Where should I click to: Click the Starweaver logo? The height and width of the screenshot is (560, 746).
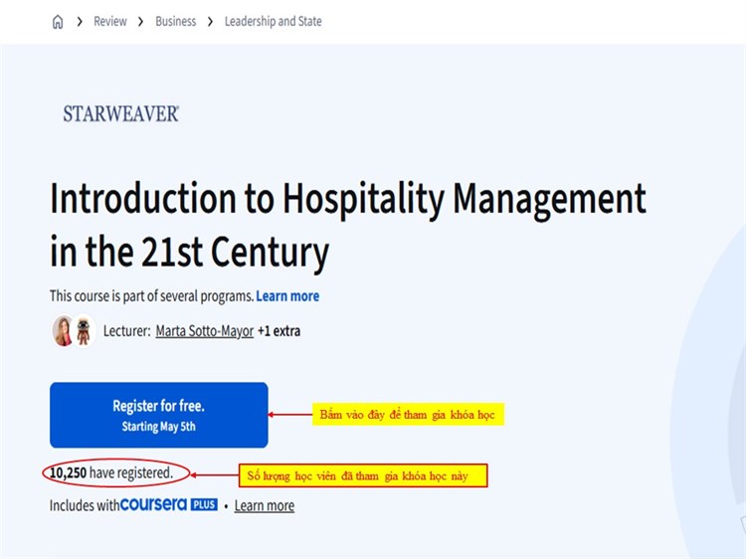tap(120, 114)
